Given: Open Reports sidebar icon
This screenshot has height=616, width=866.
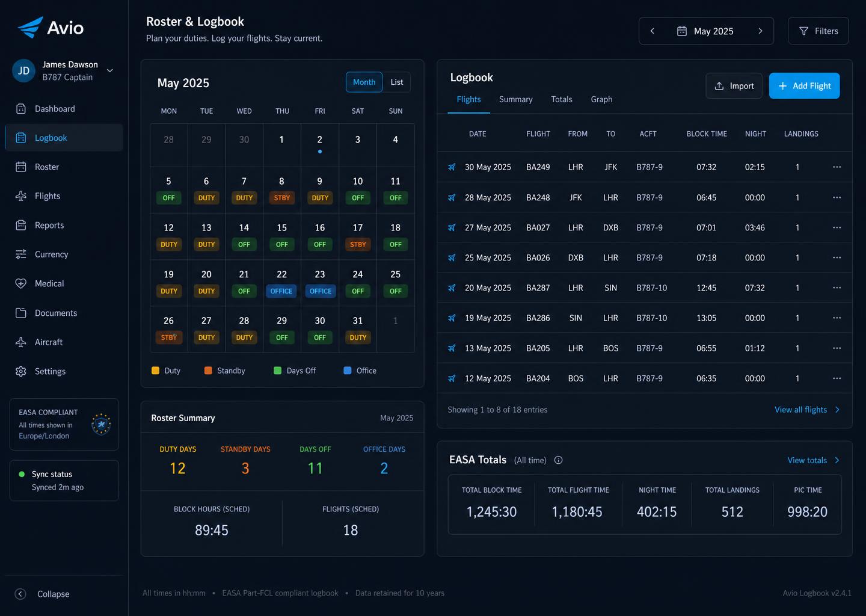Looking at the screenshot, I should pos(21,226).
